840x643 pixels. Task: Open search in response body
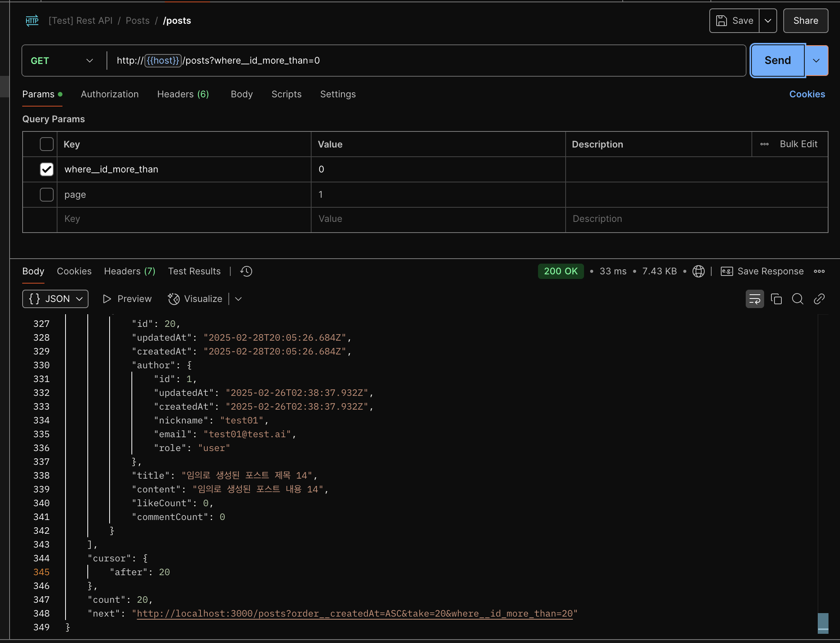(x=797, y=299)
